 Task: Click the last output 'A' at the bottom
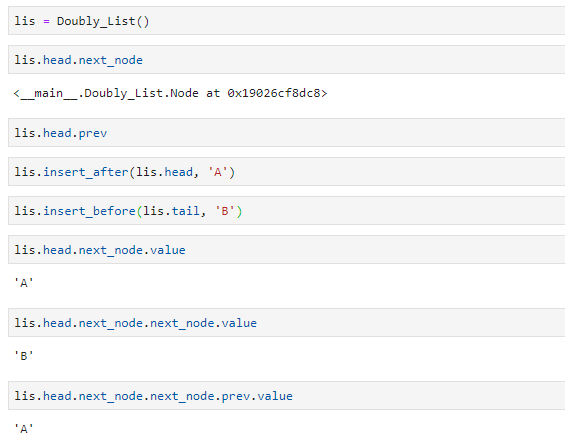[24, 429]
